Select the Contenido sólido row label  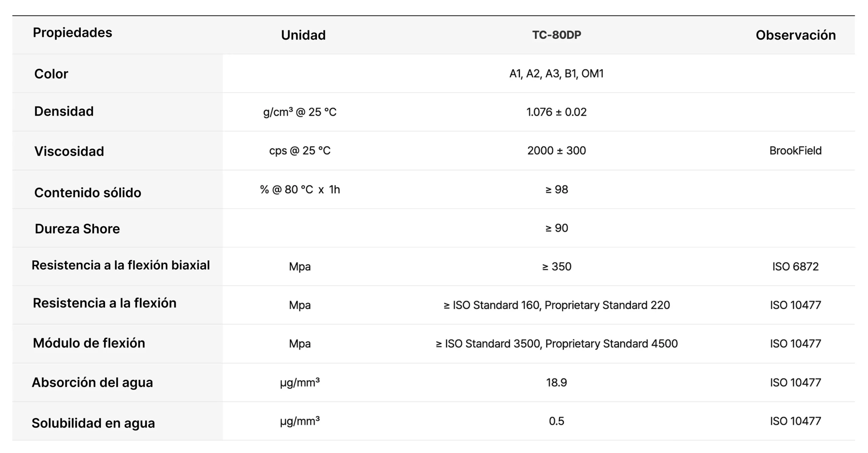[x=87, y=193]
